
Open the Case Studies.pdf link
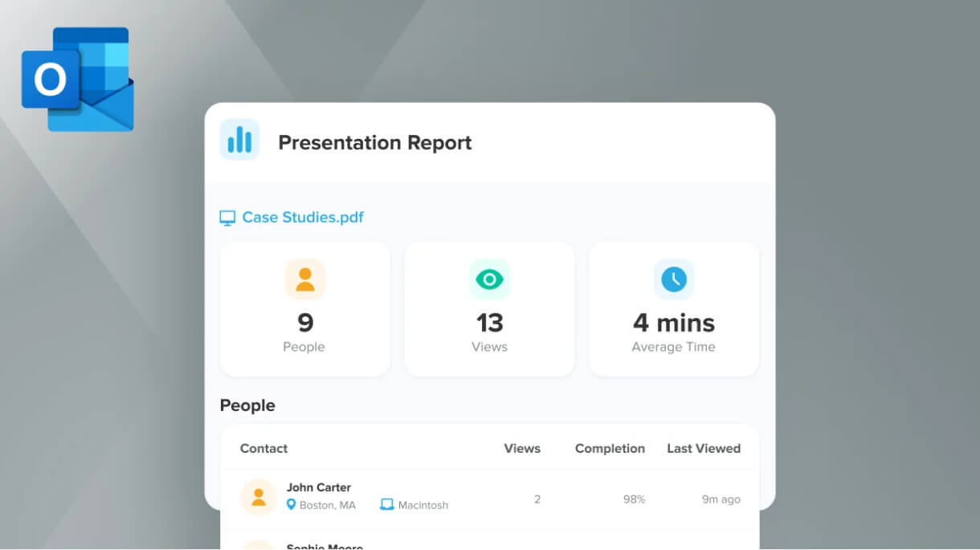[303, 218]
